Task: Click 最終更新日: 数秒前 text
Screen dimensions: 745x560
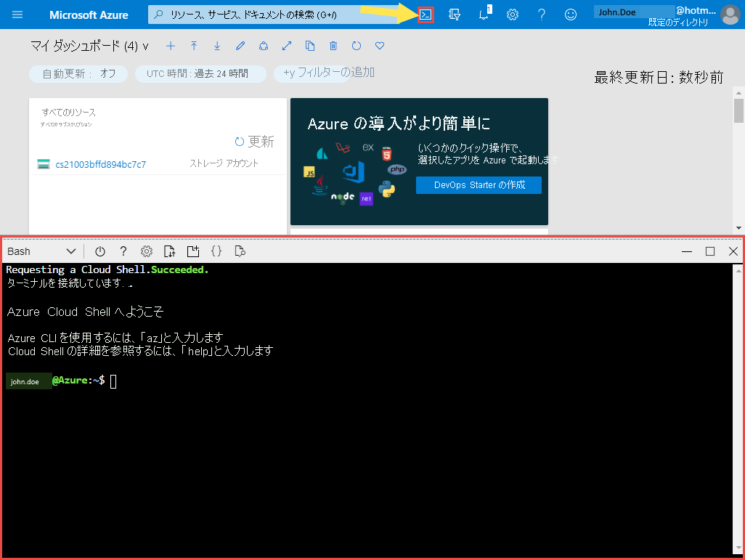Action: click(x=659, y=78)
